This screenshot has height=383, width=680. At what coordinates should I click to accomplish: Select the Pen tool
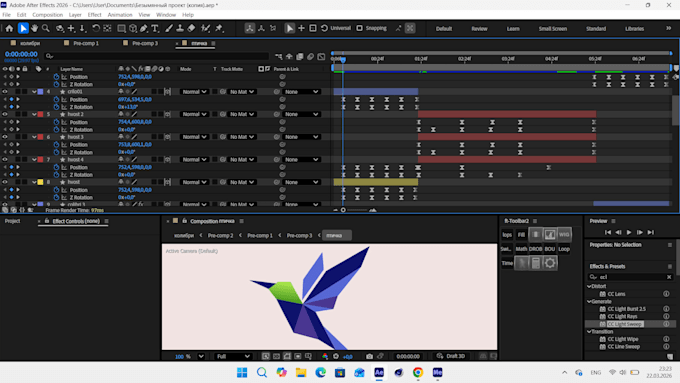[x=144, y=29]
